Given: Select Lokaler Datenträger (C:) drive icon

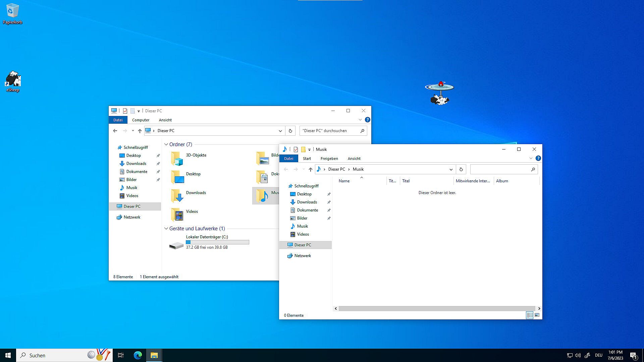Looking at the screenshot, I should pos(176,246).
